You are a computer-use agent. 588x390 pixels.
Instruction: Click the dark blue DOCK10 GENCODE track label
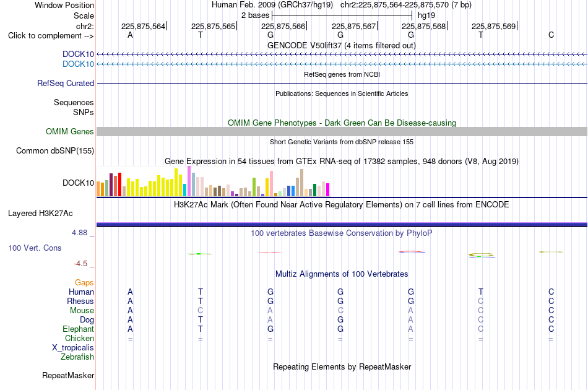pos(78,54)
